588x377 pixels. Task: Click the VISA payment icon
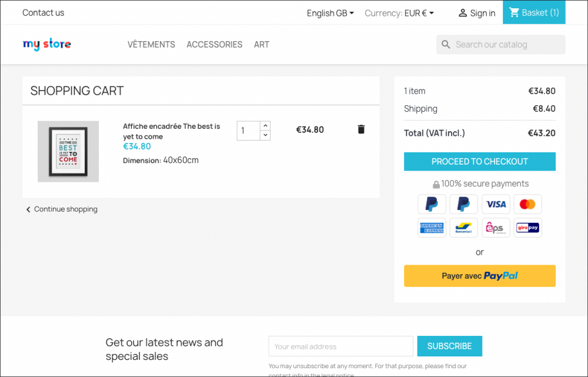click(x=496, y=204)
